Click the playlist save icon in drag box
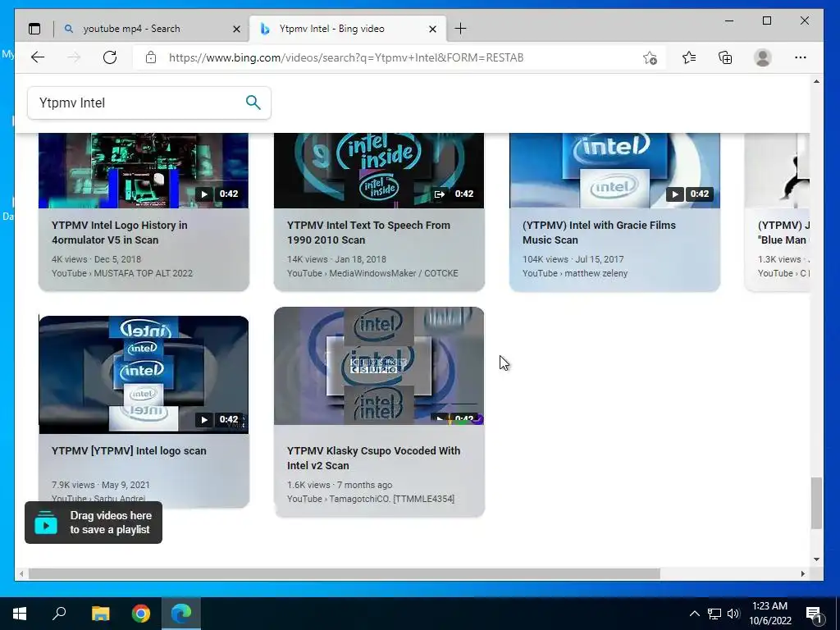This screenshot has height=630, width=840. 46,523
